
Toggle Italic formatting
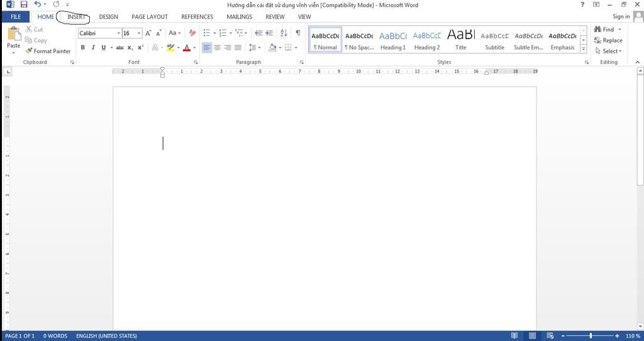tap(93, 48)
